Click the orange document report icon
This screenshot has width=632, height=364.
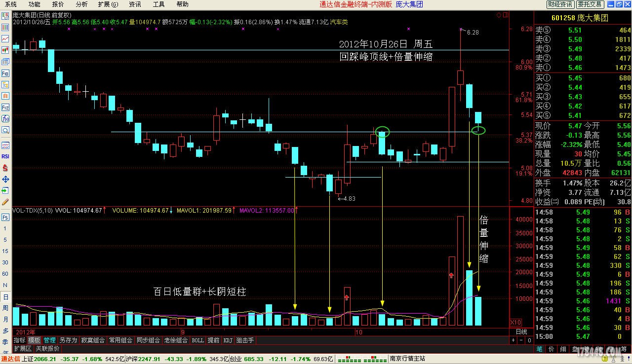(5, 96)
